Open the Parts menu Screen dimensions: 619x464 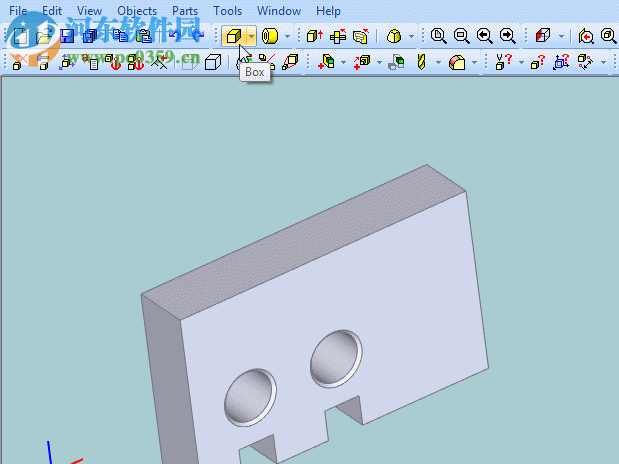pyautogui.click(x=185, y=11)
